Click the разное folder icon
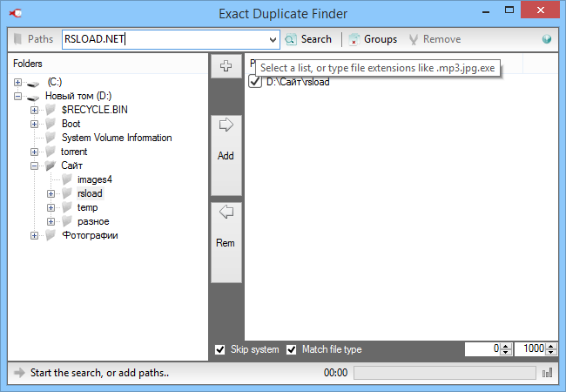 [x=67, y=221]
